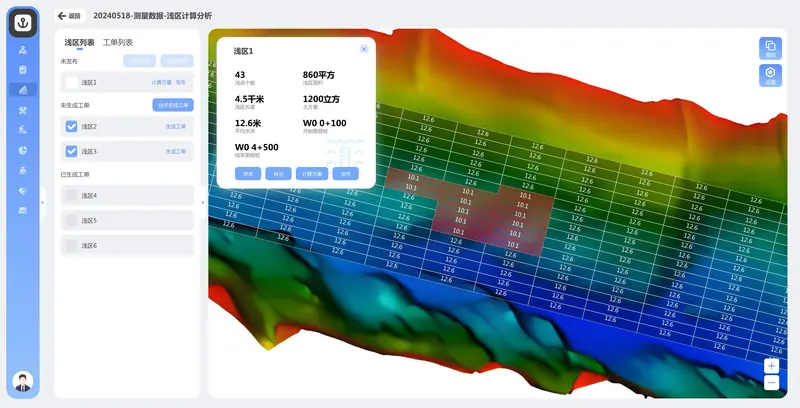Image resolution: width=800 pixels, height=408 pixels.
Task: Click the 合并生成工单 button
Action: coord(173,106)
